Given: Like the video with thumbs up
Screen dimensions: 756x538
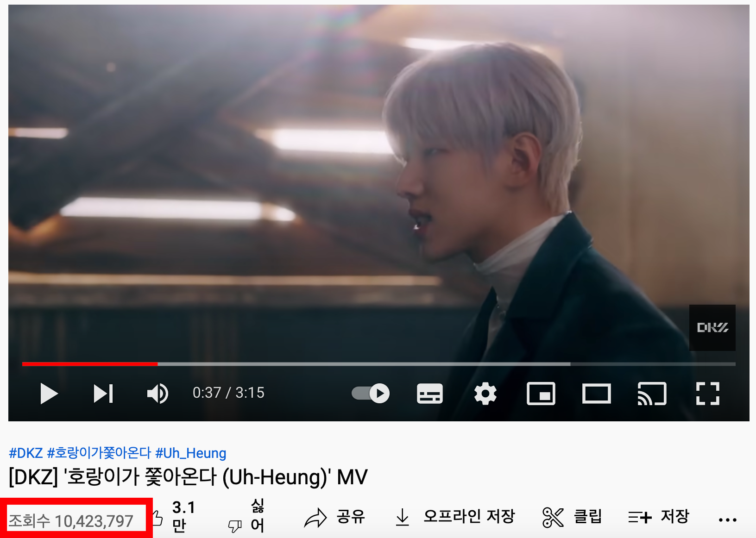Looking at the screenshot, I should [175, 517].
